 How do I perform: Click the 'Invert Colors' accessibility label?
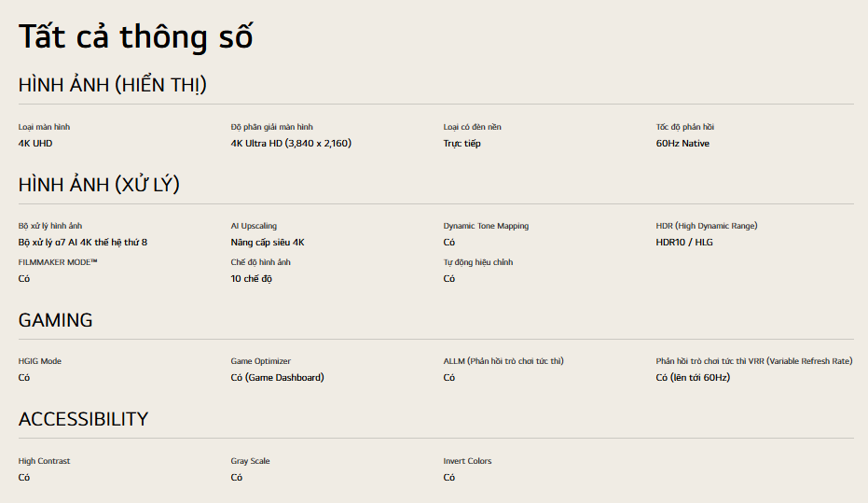point(467,461)
